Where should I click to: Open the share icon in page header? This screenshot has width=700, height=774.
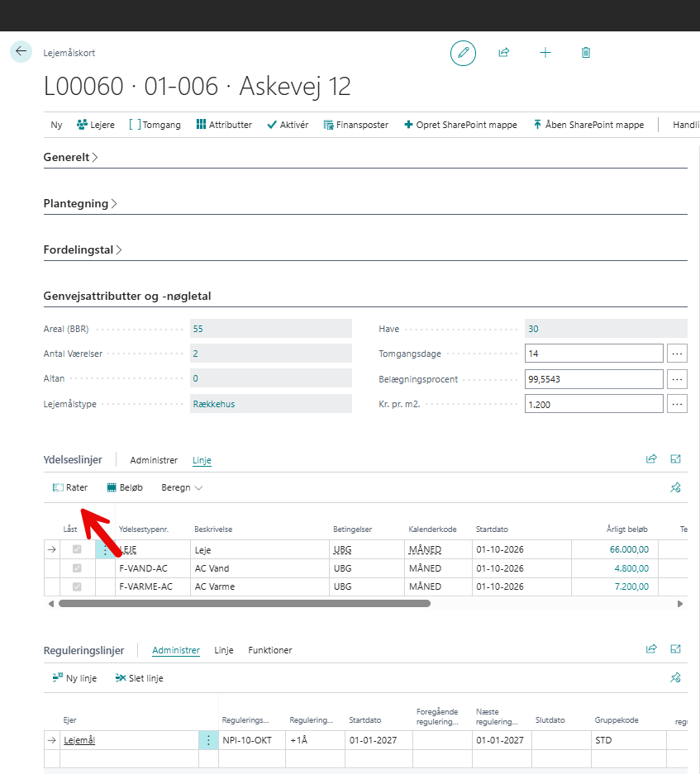pos(504,53)
